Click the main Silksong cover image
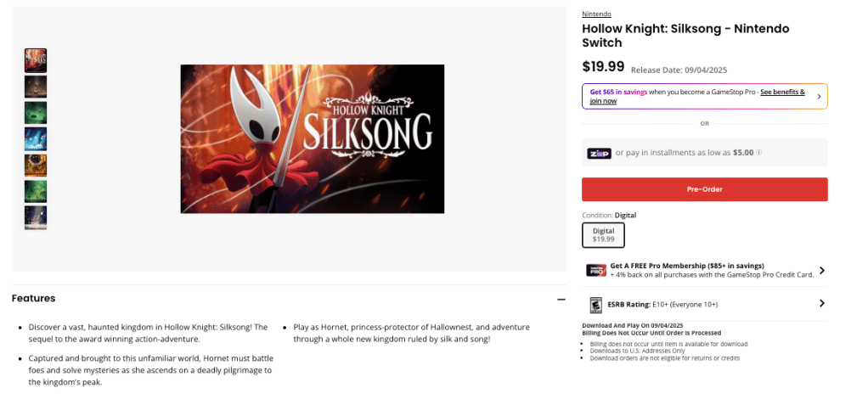Screen dimensions: 868x399 pyautogui.click(x=312, y=139)
